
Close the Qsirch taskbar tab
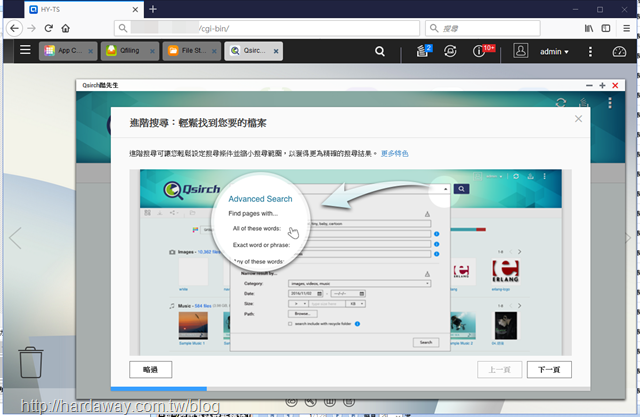pos(276,51)
